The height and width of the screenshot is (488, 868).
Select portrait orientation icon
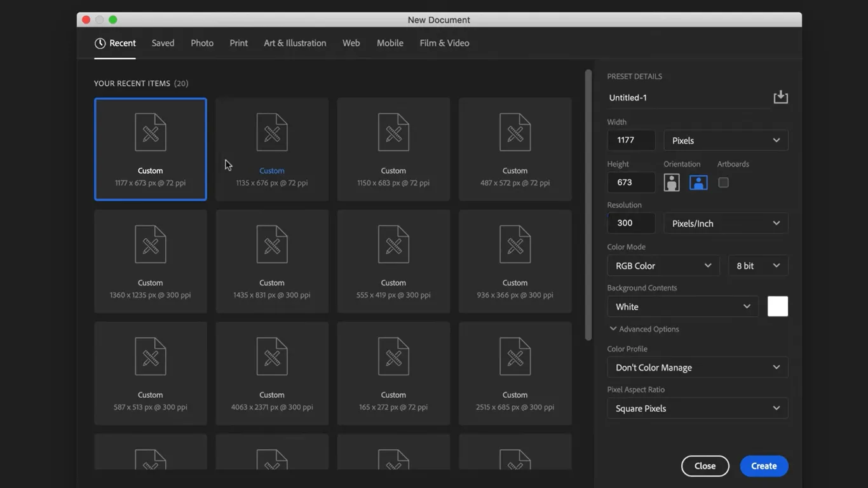[x=672, y=183]
